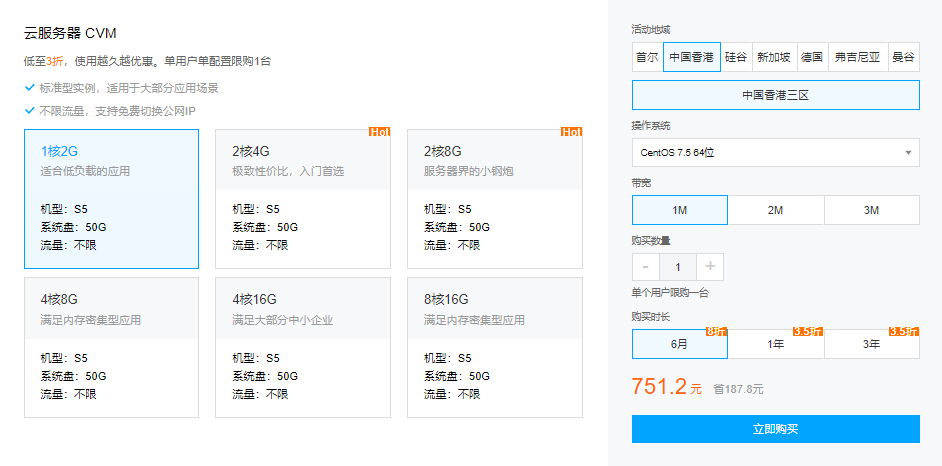Click the Hot badge on 2核8G card

coord(571,132)
